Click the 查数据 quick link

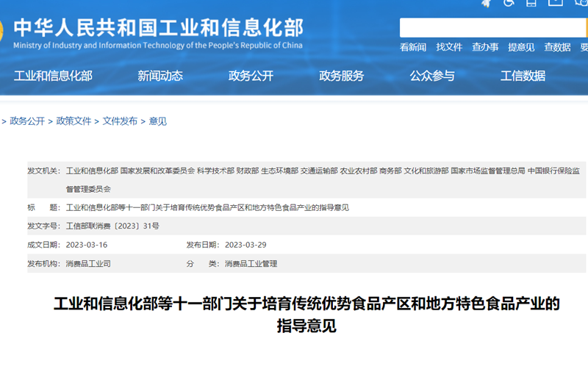point(557,47)
